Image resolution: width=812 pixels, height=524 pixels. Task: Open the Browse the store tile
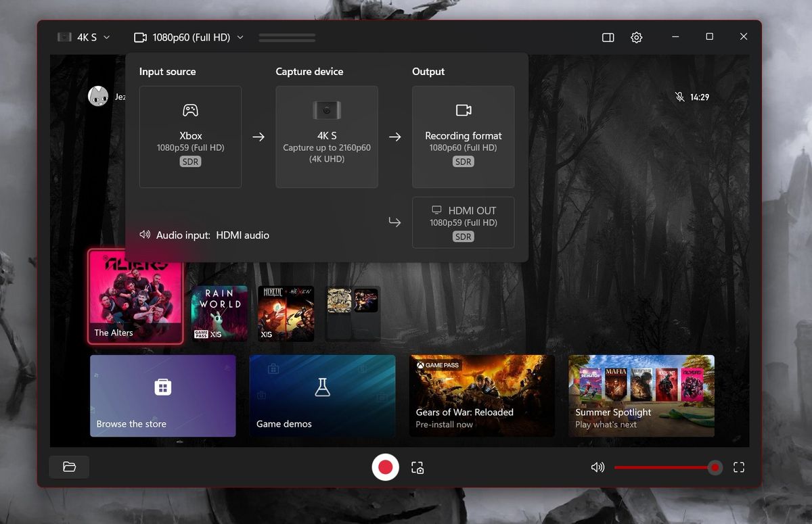pyautogui.click(x=163, y=396)
